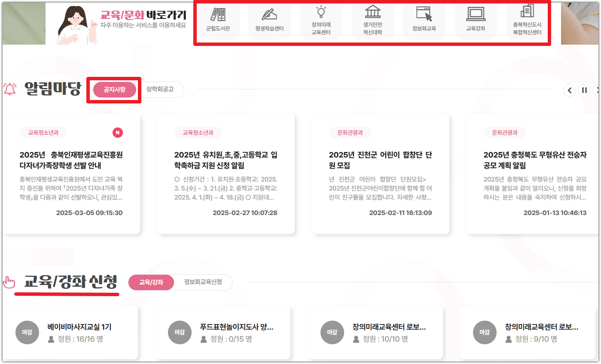Click the 교육청소년과 category tag
The height and width of the screenshot is (364, 601).
point(43,133)
